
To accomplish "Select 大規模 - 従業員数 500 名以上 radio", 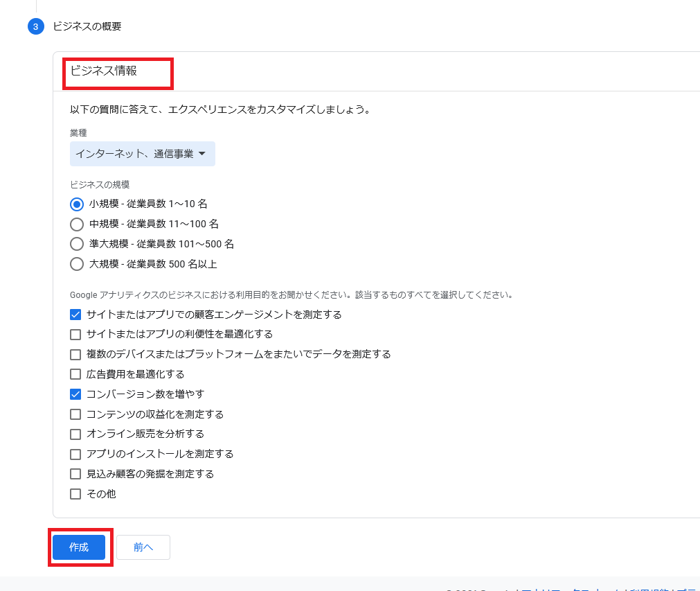I will (77, 264).
